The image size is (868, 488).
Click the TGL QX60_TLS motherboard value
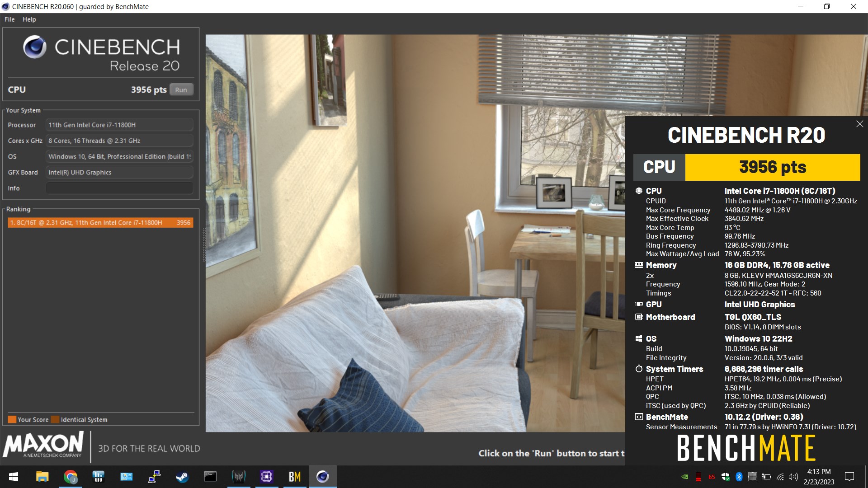pyautogui.click(x=753, y=317)
